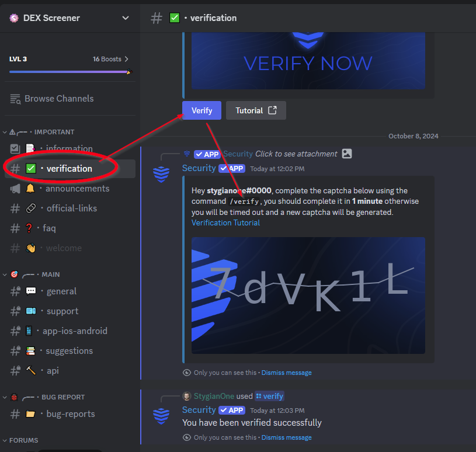This screenshot has width=476, height=452.
Task: Dismiss the verified successfully message
Action: pyautogui.click(x=286, y=437)
